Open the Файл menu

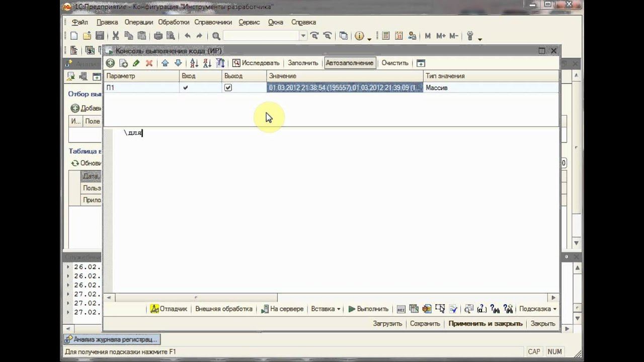79,22
